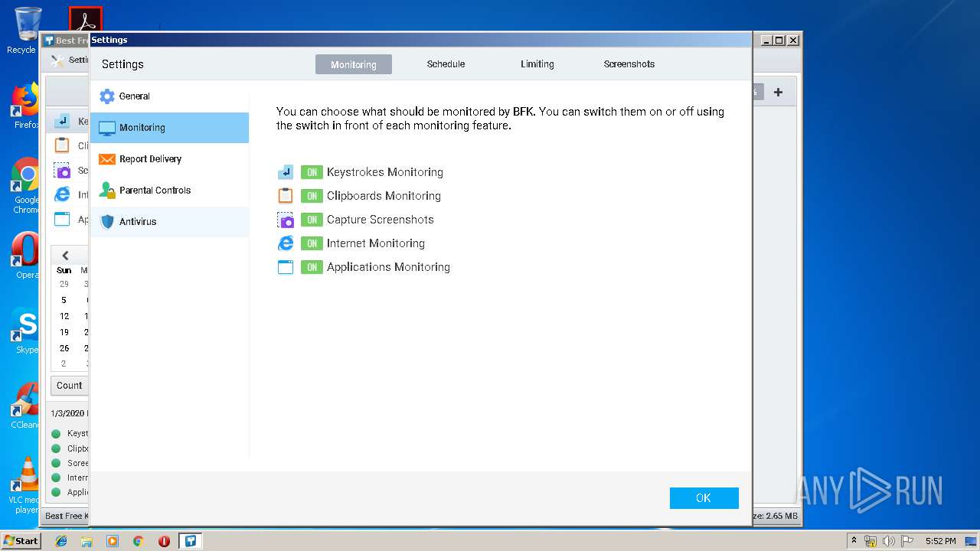Click the Internet Monitoring IE icon

coord(286,243)
